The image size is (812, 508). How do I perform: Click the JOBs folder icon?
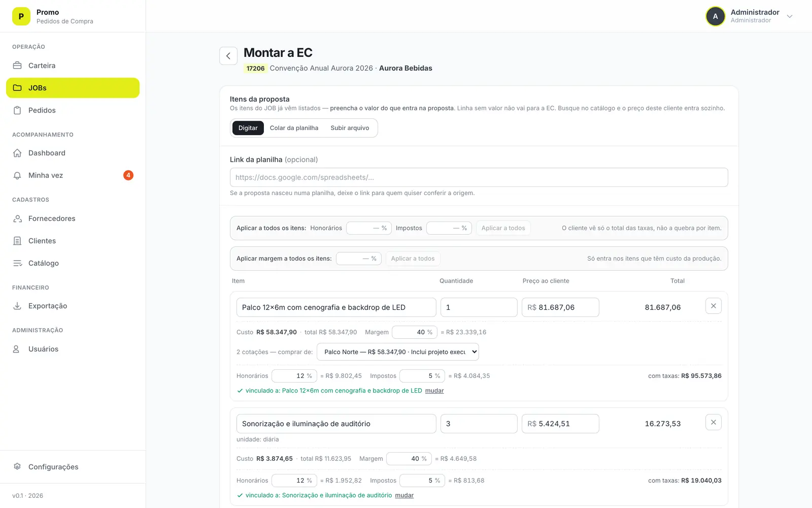(17, 88)
